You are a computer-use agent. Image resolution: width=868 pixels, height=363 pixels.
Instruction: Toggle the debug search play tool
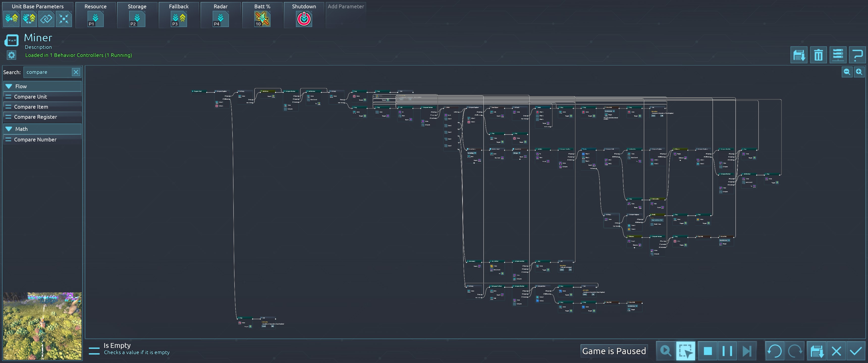pos(665,351)
